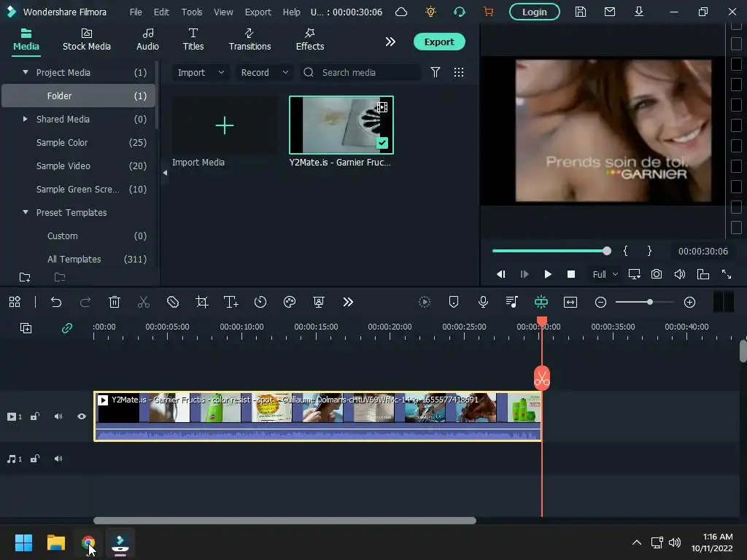Zoom out timeline with minus icon
The image size is (747, 560).
(x=601, y=302)
